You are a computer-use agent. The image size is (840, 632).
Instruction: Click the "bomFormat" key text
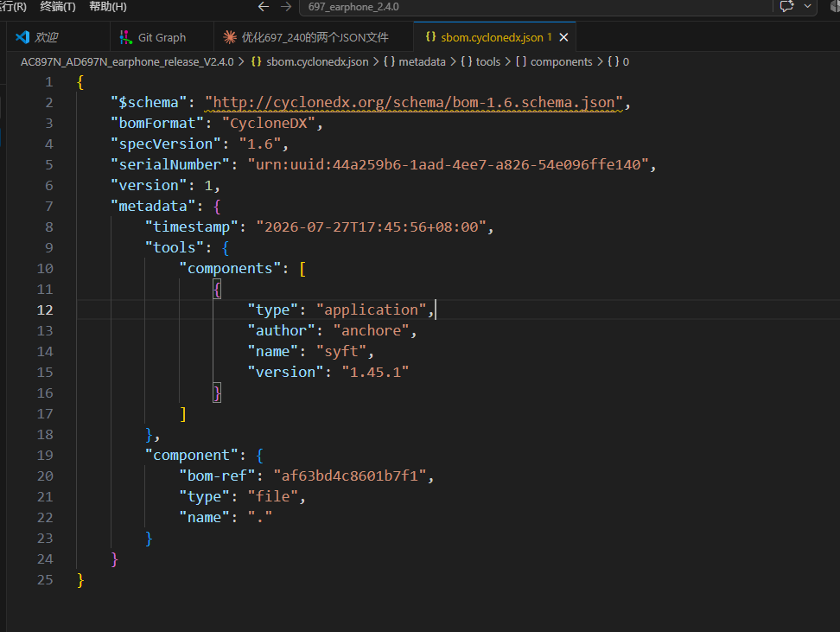tap(157, 124)
